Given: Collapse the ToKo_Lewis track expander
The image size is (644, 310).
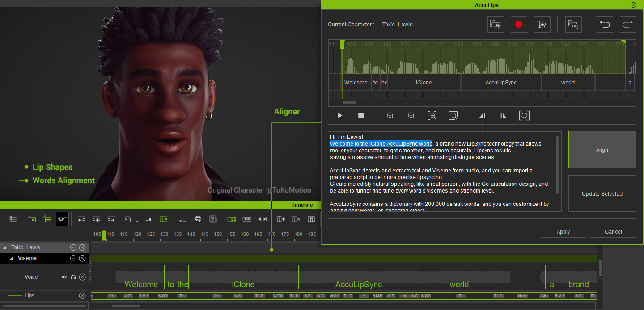Looking at the screenshot, I should tap(4, 247).
